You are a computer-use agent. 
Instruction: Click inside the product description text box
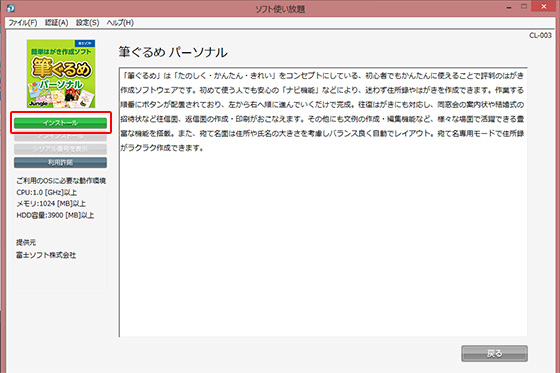tap(323, 202)
